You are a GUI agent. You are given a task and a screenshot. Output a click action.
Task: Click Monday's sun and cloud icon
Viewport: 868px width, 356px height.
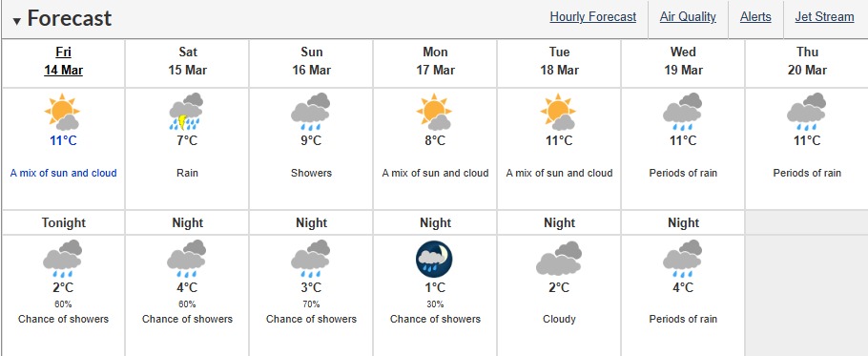[x=435, y=112]
